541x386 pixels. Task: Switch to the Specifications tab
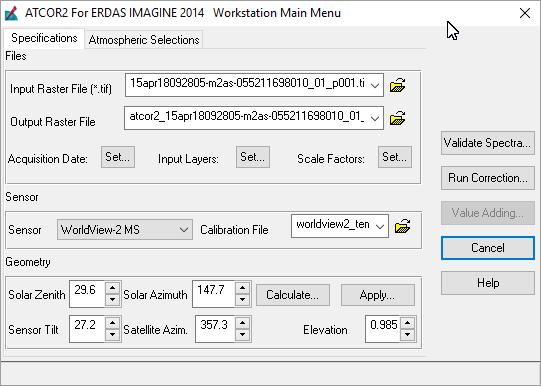point(44,38)
